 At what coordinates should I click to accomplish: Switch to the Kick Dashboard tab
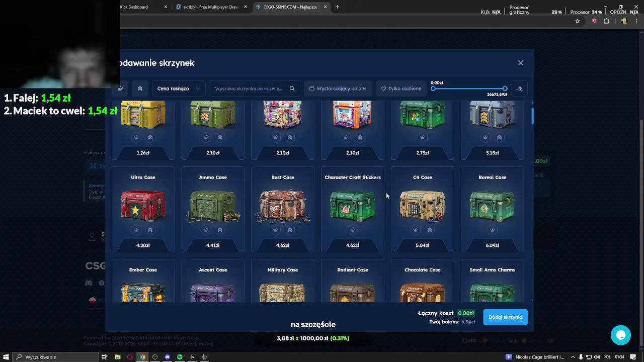point(133,7)
